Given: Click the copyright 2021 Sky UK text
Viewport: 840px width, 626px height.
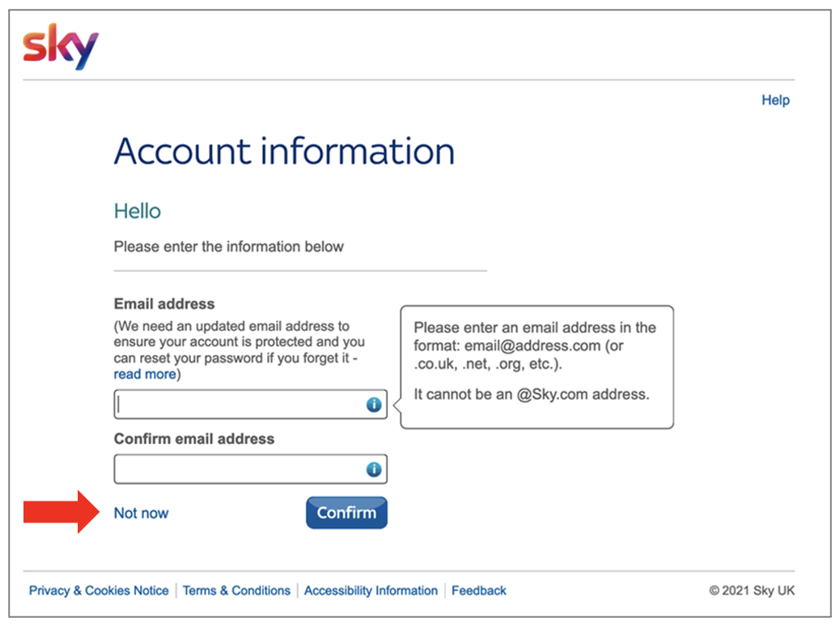Looking at the screenshot, I should point(751,590).
